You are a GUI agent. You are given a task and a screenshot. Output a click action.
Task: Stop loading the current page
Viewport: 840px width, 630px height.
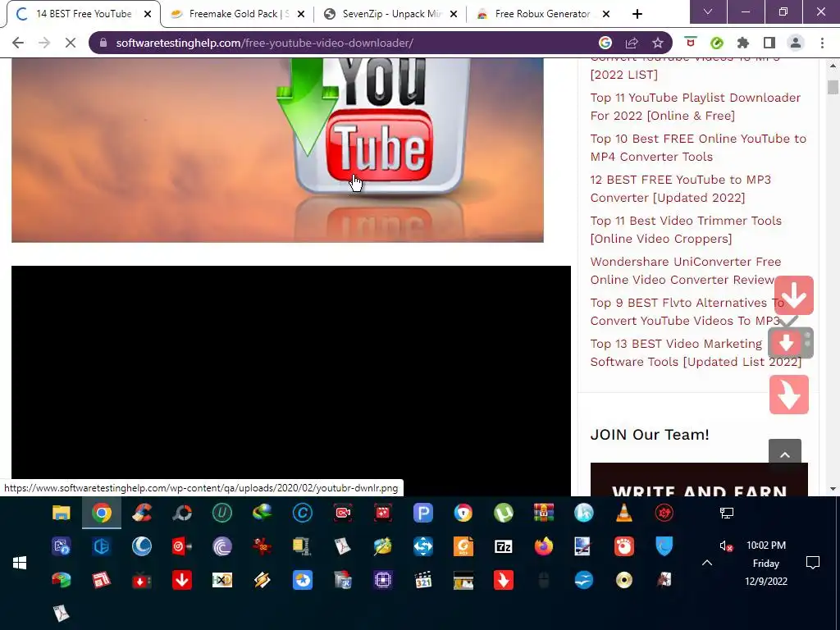(x=71, y=43)
